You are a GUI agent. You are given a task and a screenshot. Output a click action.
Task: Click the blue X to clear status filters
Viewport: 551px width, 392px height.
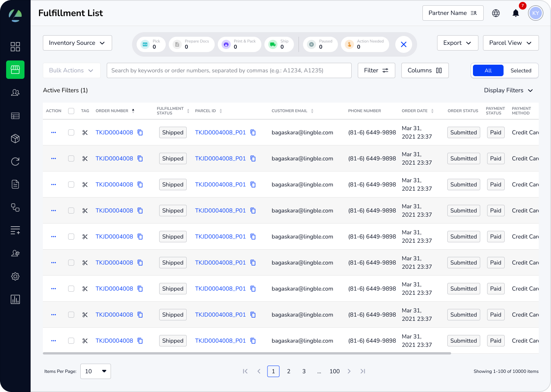click(x=403, y=44)
